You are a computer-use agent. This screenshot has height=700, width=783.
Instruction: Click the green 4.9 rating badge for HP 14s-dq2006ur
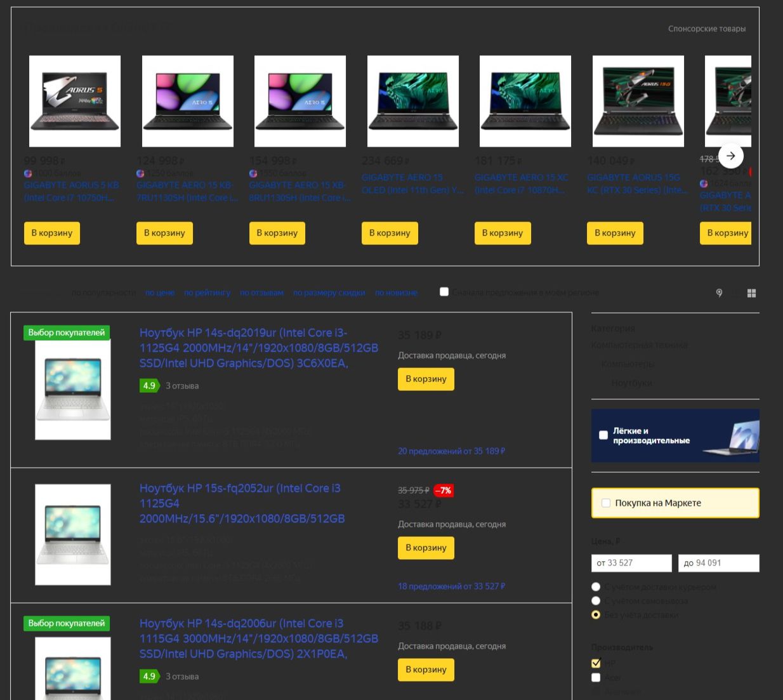[x=149, y=676]
